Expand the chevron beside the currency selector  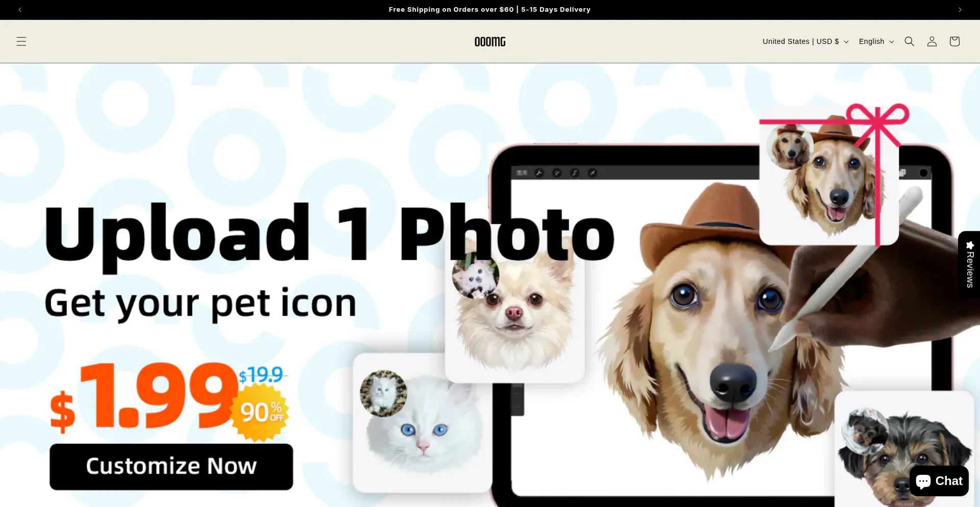(846, 41)
